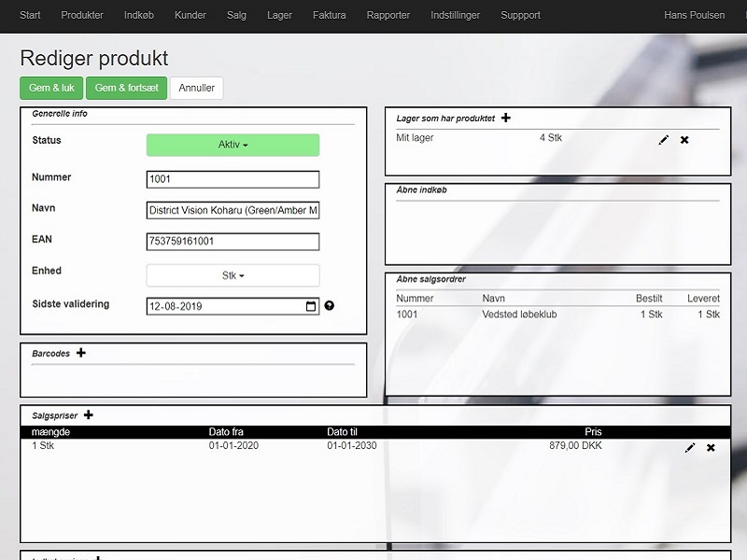
Task: Open the Stk unit dropdown
Action: click(233, 275)
